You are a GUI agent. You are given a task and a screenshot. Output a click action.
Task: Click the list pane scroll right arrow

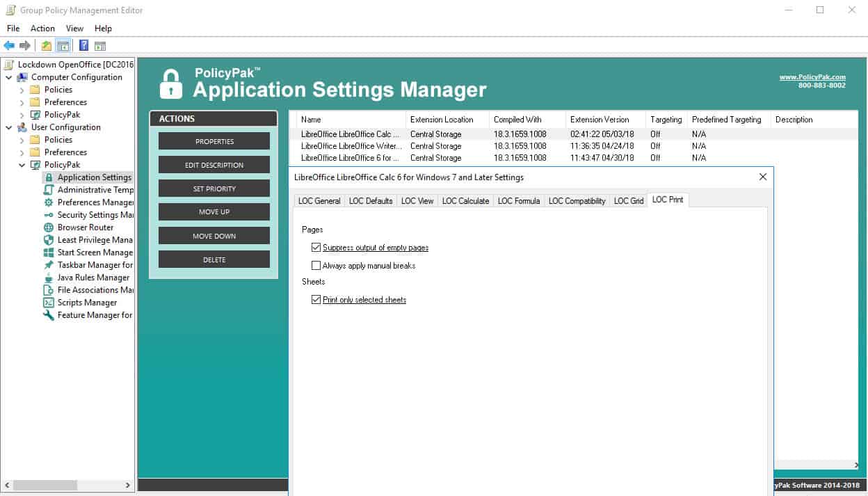[856, 465]
